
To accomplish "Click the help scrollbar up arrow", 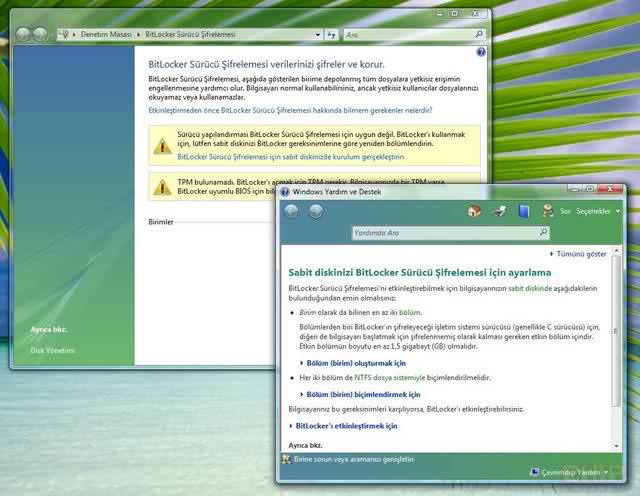I will tap(616, 250).
